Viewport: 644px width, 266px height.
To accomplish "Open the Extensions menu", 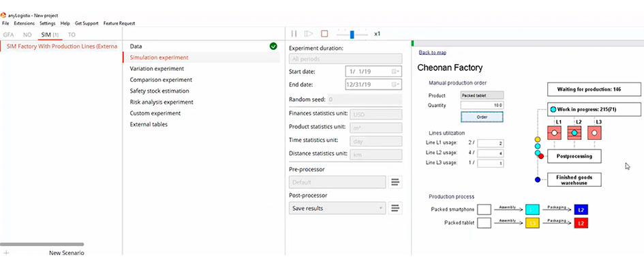I will (x=25, y=23).
